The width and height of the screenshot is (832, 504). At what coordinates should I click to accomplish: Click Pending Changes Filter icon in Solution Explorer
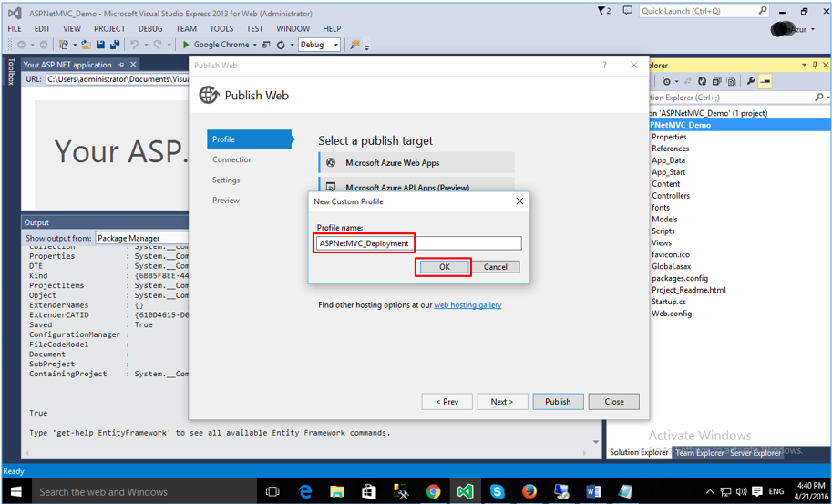point(666,81)
